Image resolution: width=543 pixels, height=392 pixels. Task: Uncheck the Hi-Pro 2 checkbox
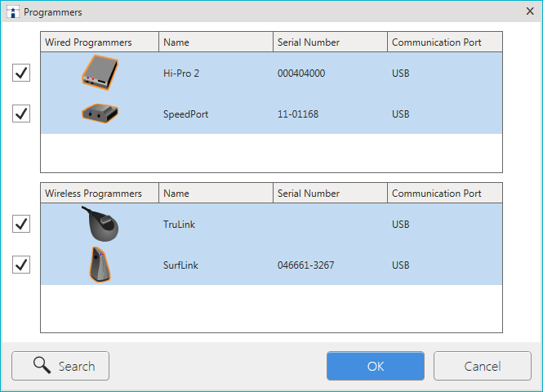(21, 73)
